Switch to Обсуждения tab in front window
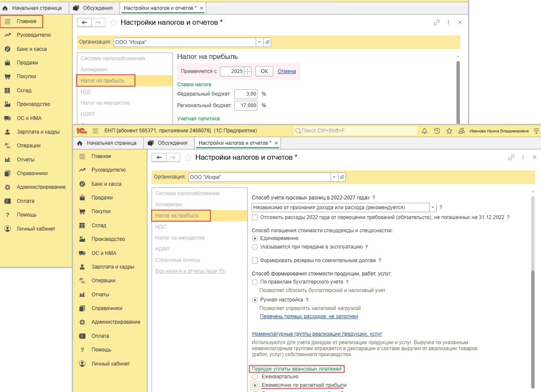This screenshot has width=541, height=392. (x=168, y=143)
